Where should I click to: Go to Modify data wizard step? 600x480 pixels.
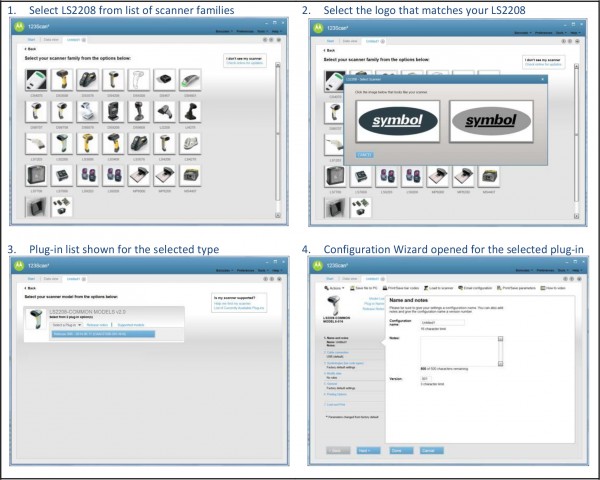[x=334, y=374]
